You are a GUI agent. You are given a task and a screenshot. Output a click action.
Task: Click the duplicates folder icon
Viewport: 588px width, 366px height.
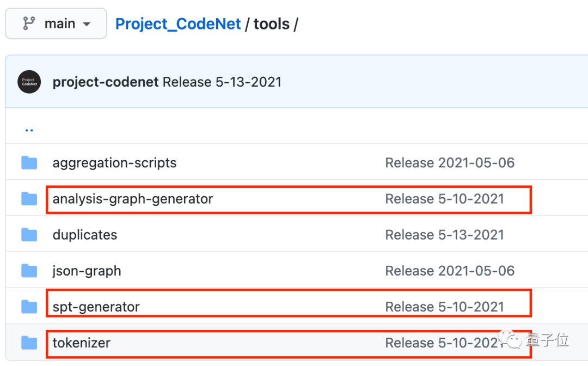(29, 235)
